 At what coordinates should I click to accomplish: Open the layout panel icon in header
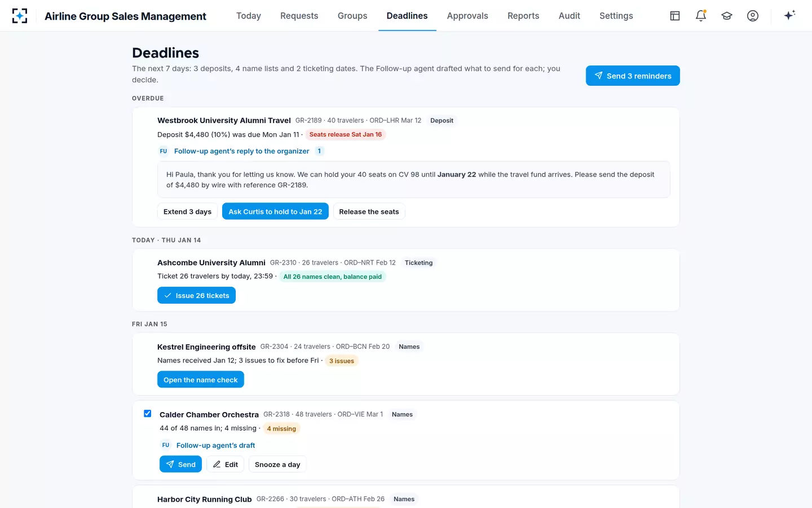point(675,16)
